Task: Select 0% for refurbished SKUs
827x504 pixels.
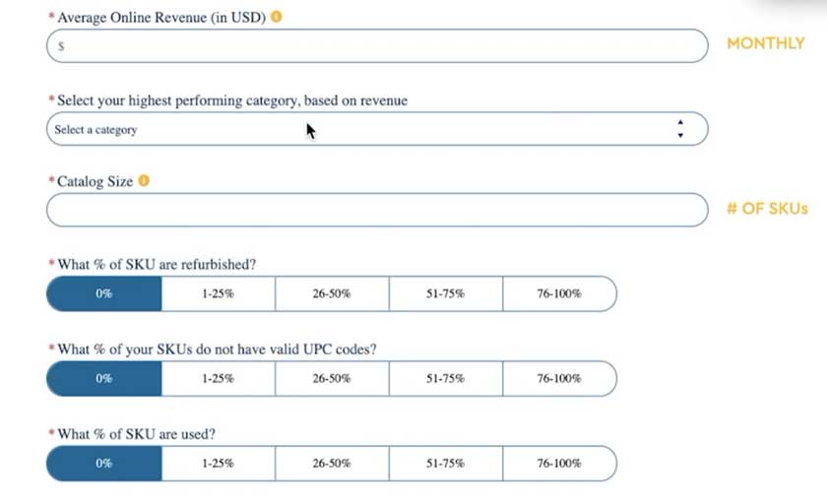Action: (x=104, y=293)
